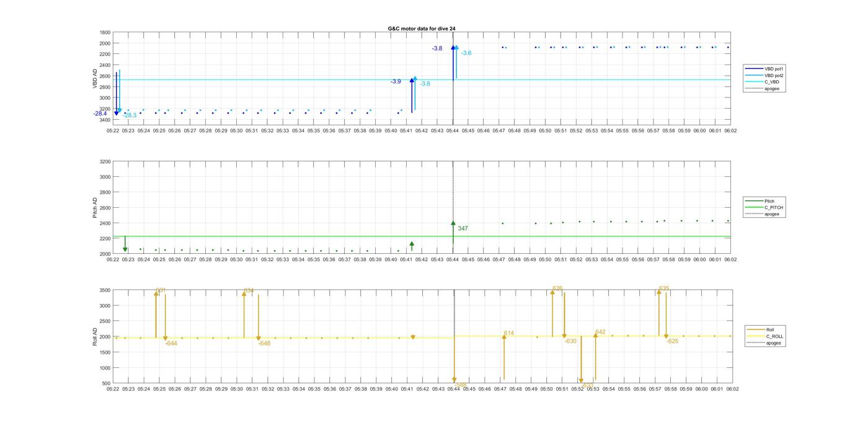Click the "3400" tick on the VBD axis
The height and width of the screenshot is (430, 868).
[105, 120]
